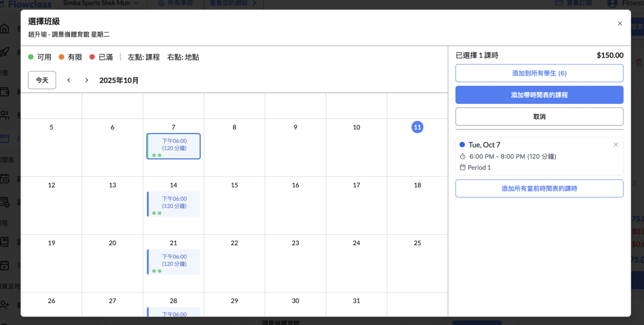The width and height of the screenshot is (644, 325).
Task: Click the highlighted date 11
Action: click(x=417, y=127)
